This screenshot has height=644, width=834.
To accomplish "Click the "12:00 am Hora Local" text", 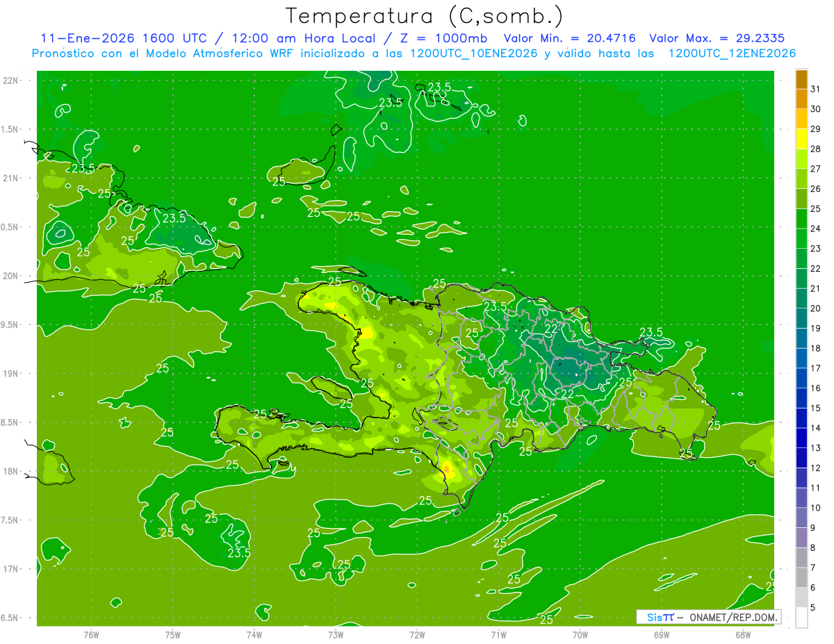I will click(302, 38).
